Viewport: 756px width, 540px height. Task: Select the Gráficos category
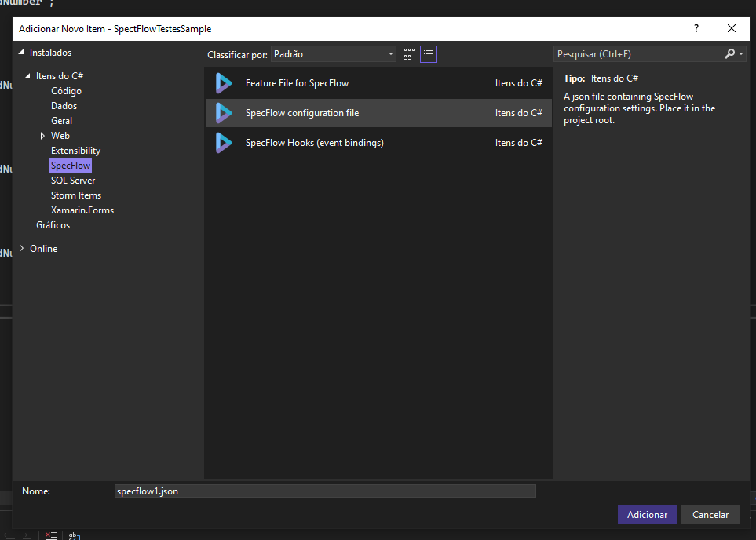(x=53, y=225)
